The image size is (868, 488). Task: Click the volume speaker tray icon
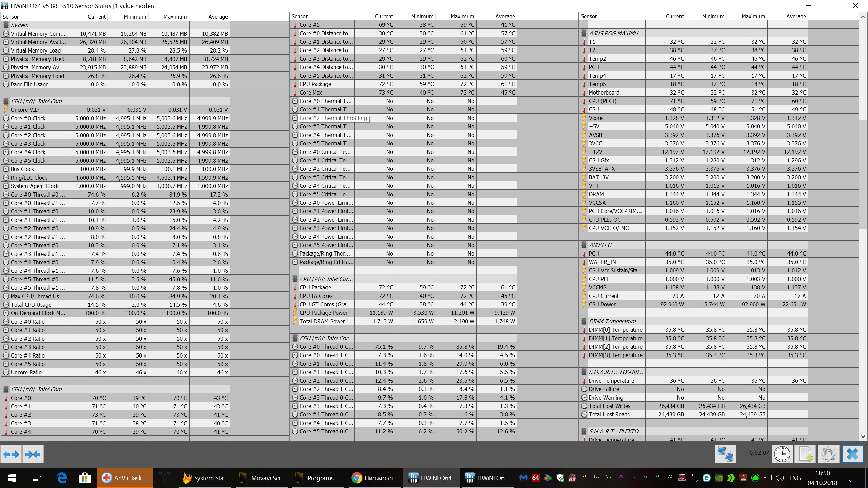tap(780, 478)
